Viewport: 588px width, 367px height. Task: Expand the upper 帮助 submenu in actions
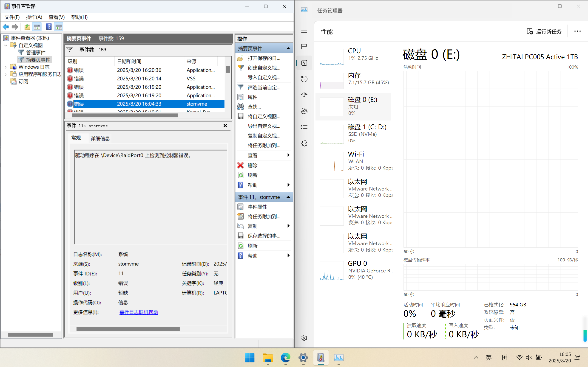tap(288, 185)
